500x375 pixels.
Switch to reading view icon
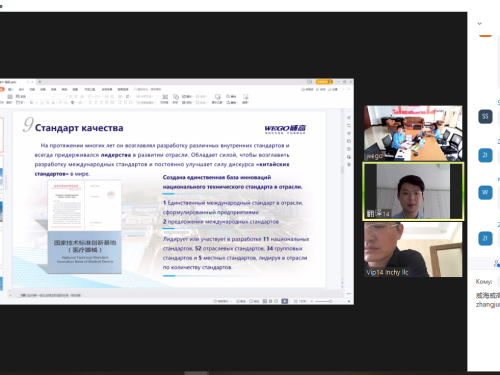(276, 301)
